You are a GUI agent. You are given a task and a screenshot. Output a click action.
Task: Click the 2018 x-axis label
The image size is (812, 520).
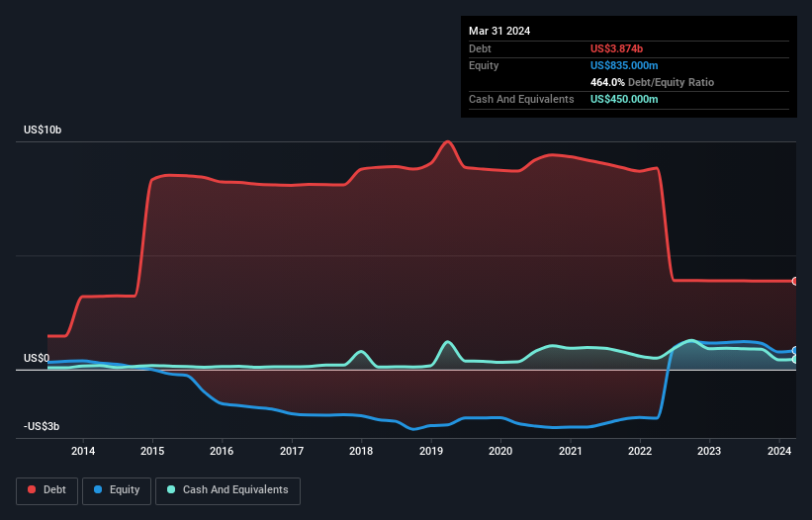[361, 451]
